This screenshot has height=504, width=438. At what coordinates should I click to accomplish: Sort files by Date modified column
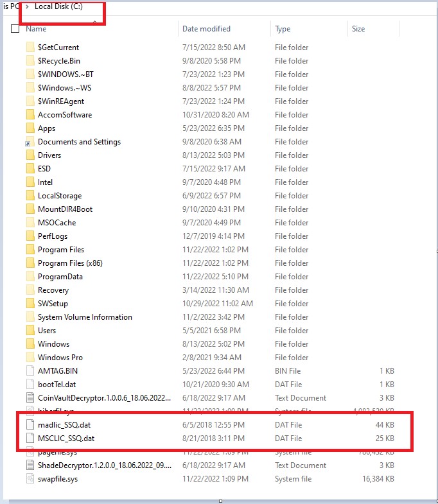point(206,29)
